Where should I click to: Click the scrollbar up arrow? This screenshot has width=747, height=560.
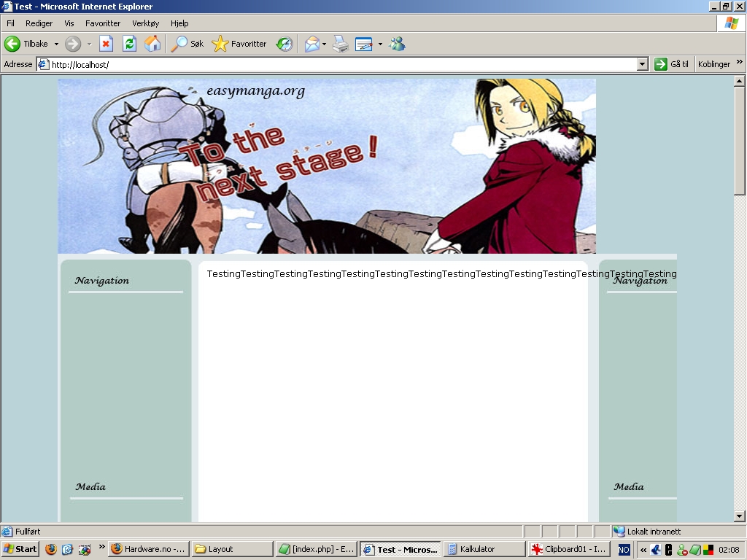[x=740, y=81]
